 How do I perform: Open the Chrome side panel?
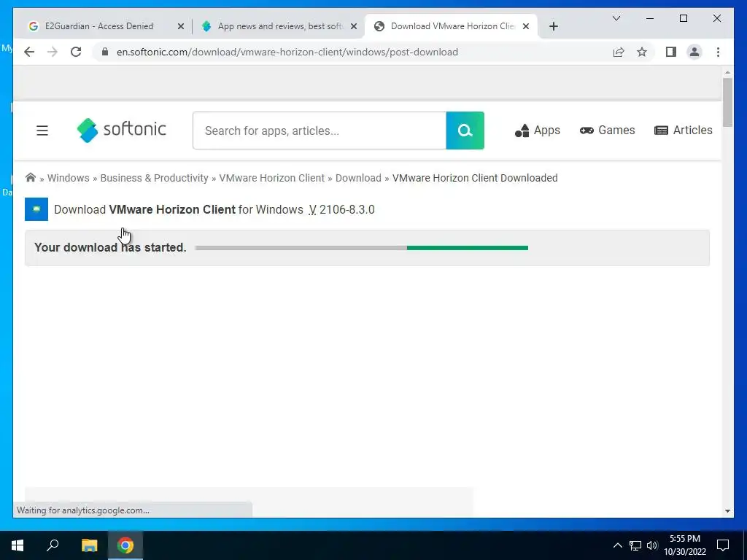(x=671, y=52)
